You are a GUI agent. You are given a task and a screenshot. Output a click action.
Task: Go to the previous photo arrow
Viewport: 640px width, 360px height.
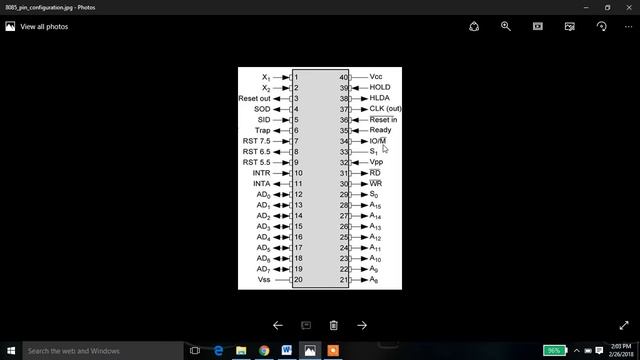[x=278, y=325]
